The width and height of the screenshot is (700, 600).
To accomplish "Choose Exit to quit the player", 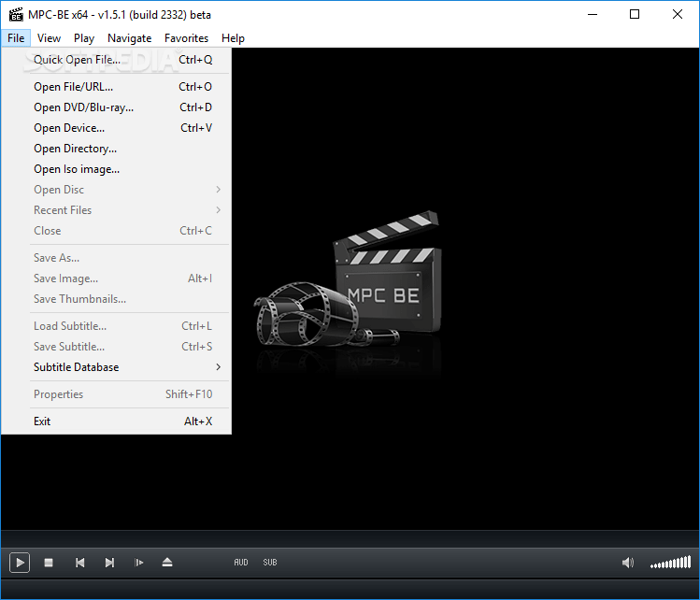I will pyautogui.click(x=116, y=421).
